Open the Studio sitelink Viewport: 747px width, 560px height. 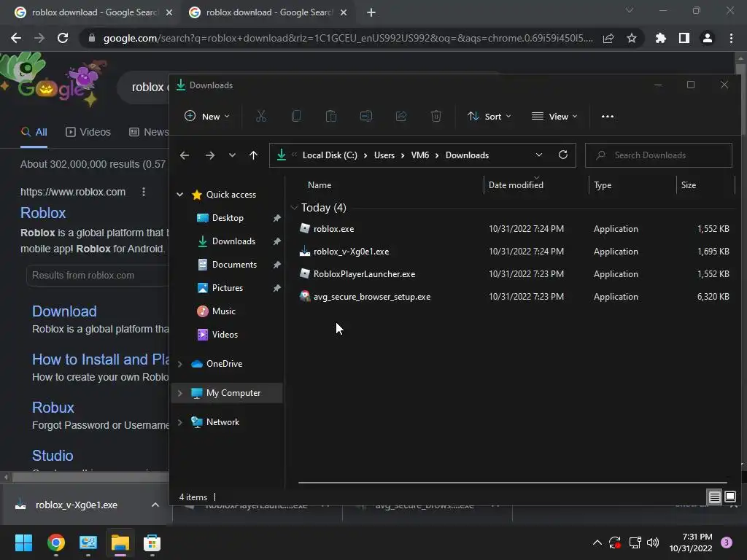click(x=53, y=456)
